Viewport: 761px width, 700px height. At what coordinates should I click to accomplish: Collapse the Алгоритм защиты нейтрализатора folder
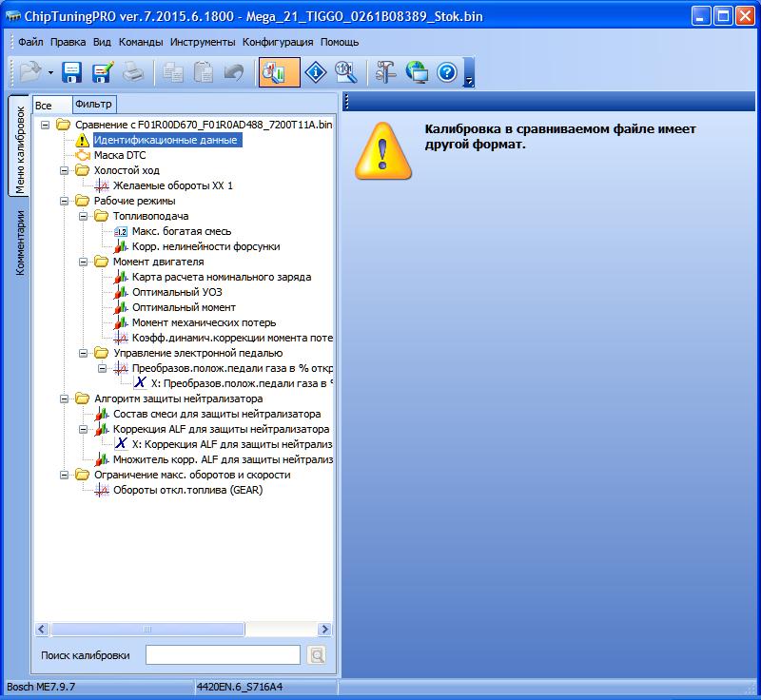coord(64,399)
